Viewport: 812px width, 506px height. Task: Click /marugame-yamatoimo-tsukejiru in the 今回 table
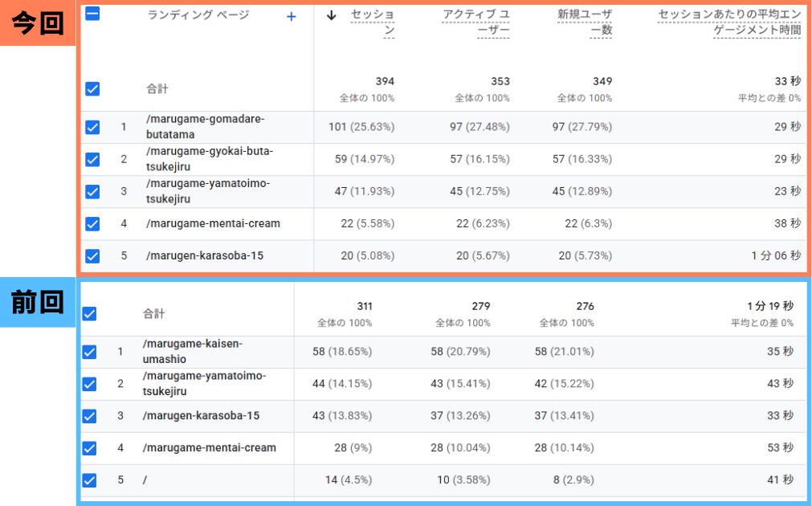pos(208,191)
